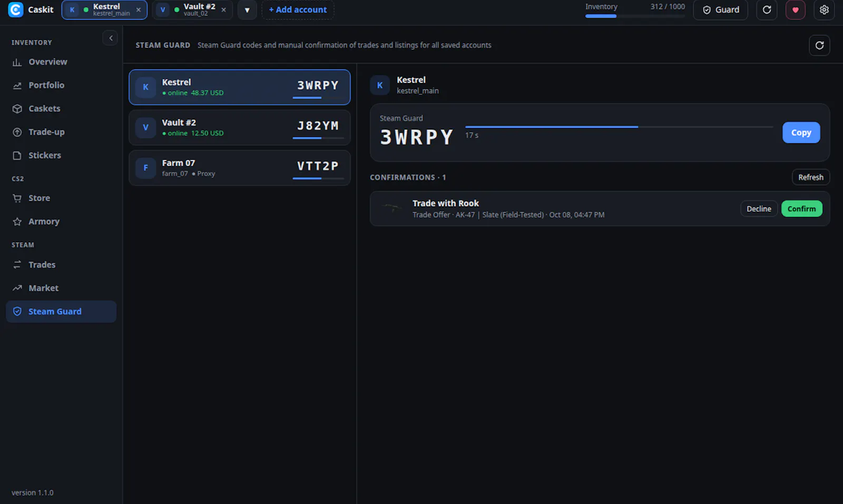Click the version 1.1.0 label
This screenshot has width=843, height=504.
tap(33, 493)
